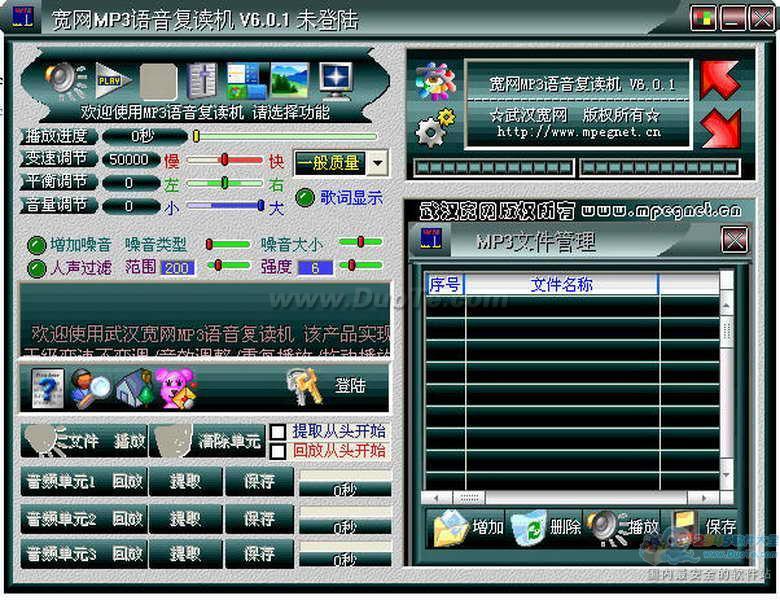Adjust the 噪音大小 noise level slider

[360, 242]
